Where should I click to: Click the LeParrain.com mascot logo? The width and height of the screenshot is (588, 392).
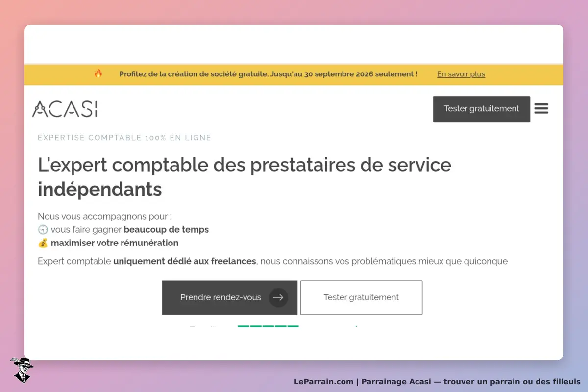click(22, 370)
